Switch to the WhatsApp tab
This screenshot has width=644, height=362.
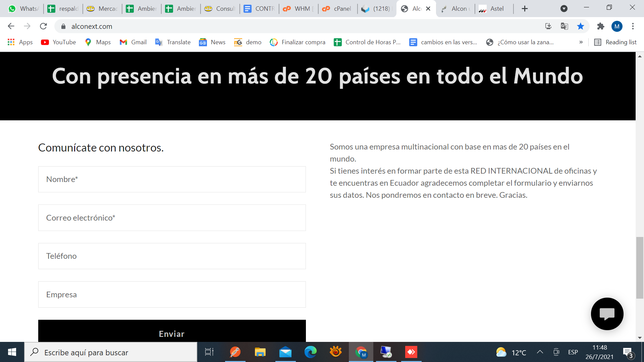[23, 9]
